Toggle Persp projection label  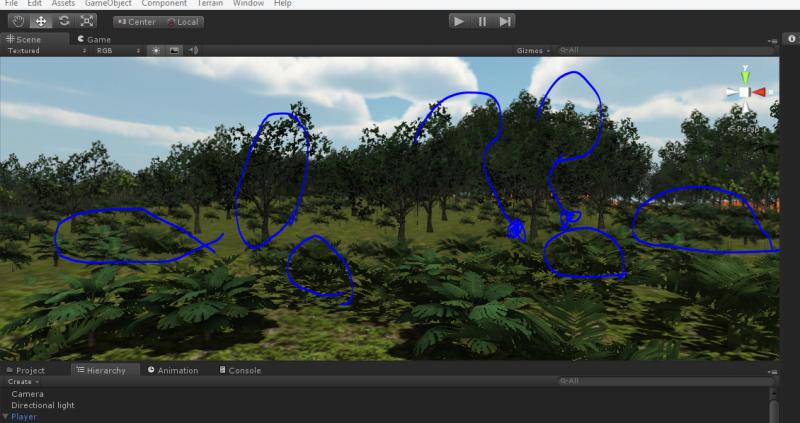pyautogui.click(x=746, y=129)
